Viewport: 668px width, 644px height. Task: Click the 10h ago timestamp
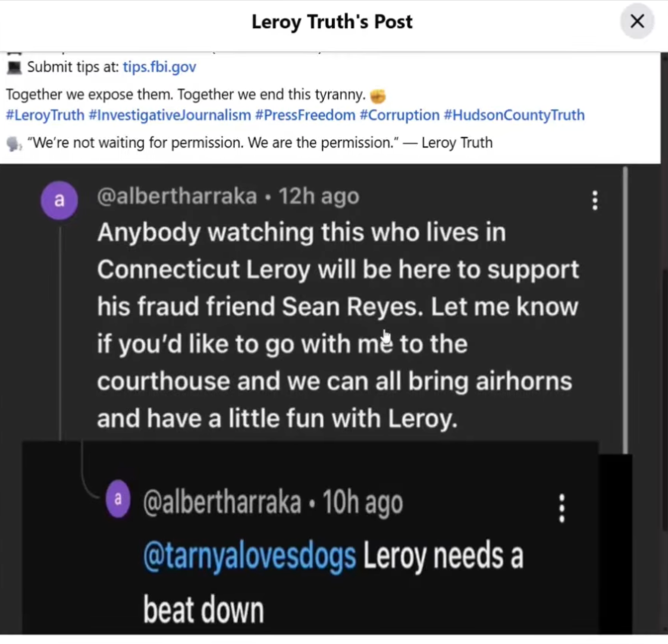pos(363,502)
